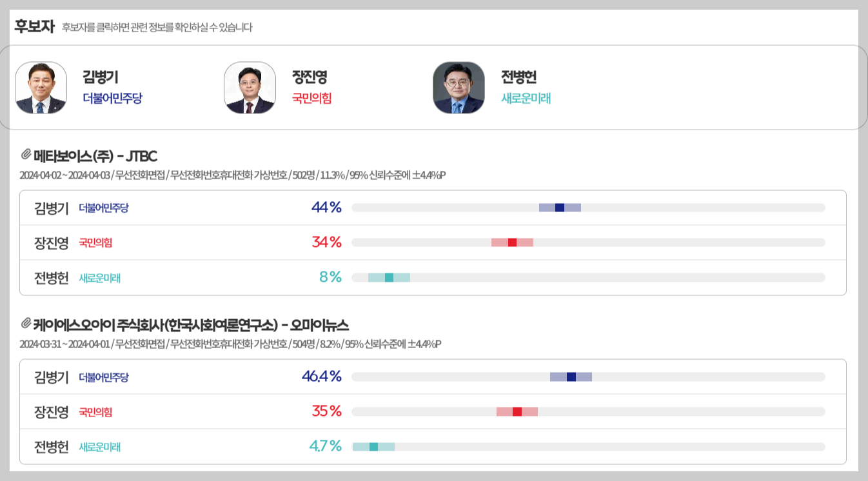The image size is (868, 481).
Task: Open 국민의힘 party label under 장진영
Action: [310, 98]
